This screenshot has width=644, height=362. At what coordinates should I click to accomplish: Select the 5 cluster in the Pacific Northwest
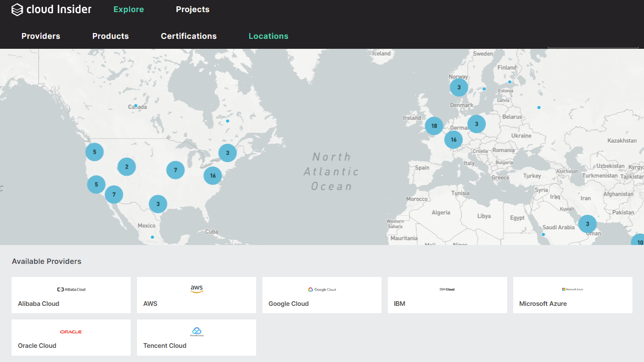(x=94, y=152)
